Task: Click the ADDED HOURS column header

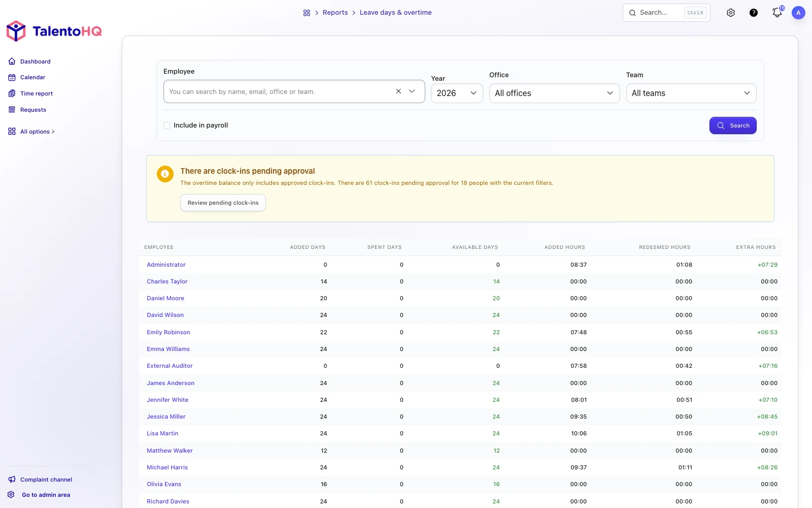Action: click(565, 247)
